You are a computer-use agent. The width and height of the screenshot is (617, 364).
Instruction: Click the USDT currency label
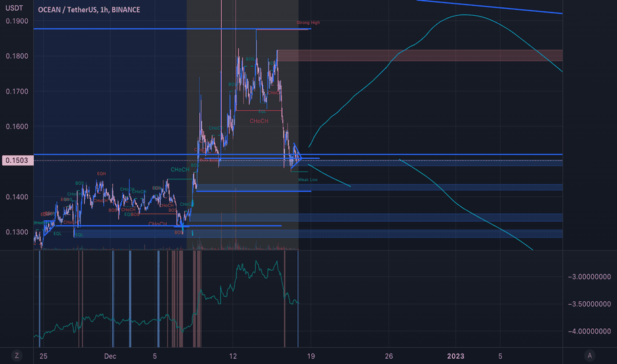pyautogui.click(x=14, y=8)
